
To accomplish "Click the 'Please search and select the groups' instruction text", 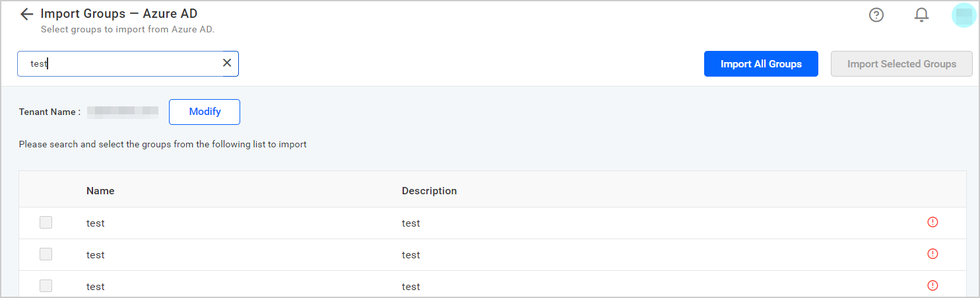I will [x=162, y=144].
